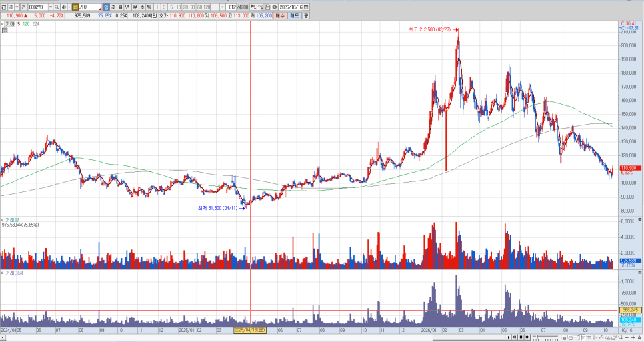Screen dimensions: 644x342
Task: Click the zoom slider handle in the bottom bar
Action: 537,337
